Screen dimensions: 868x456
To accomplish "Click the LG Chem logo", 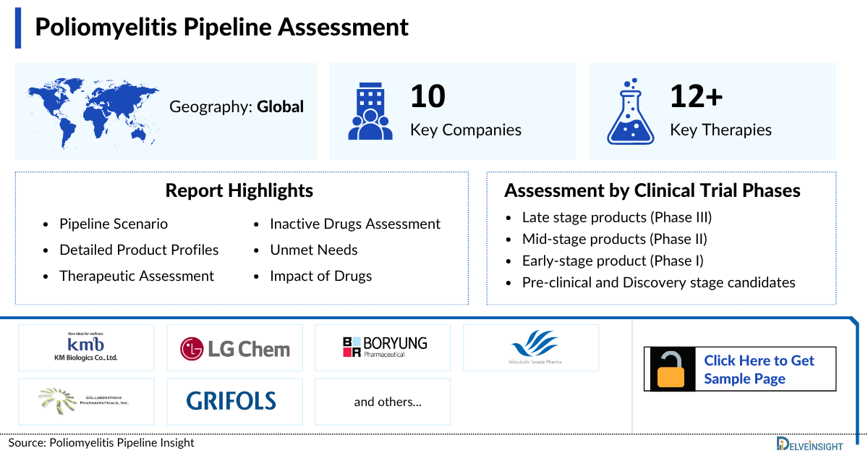I will (235, 349).
